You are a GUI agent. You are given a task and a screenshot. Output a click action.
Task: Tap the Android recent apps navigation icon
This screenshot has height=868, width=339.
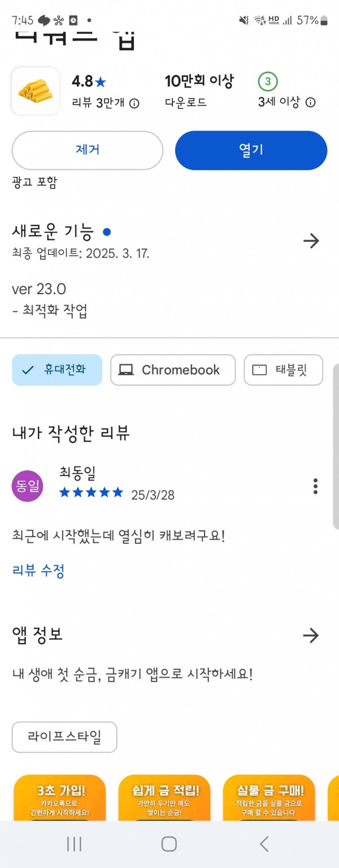click(x=74, y=844)
